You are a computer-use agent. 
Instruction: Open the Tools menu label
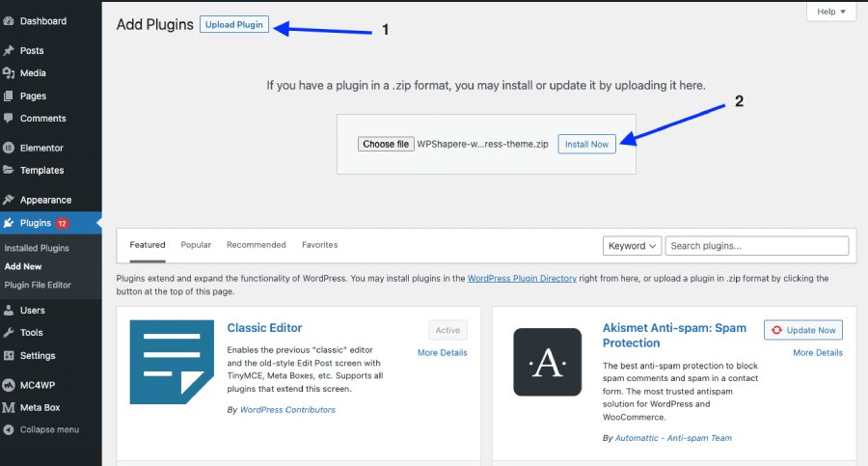tap(31, 333)
